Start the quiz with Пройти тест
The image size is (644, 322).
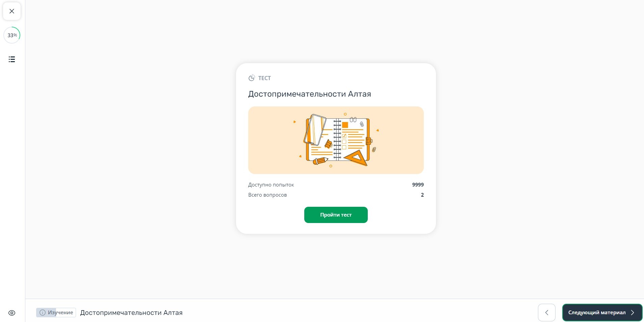point(336,215)
